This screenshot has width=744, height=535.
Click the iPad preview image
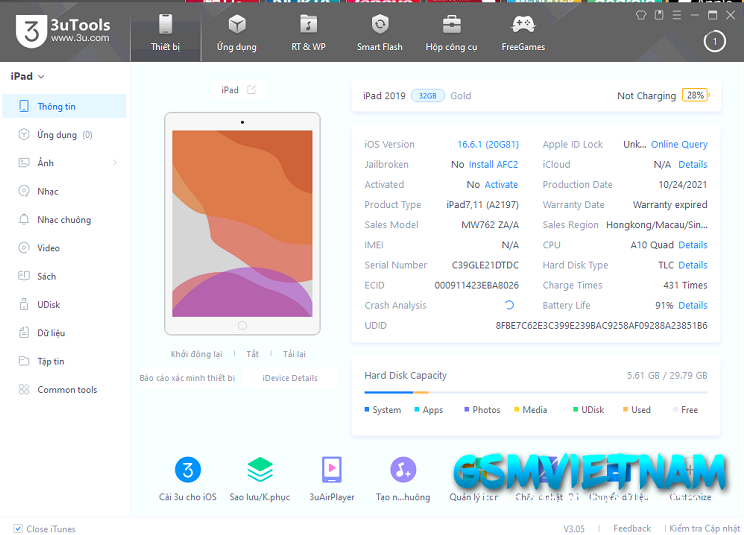(x=242, y=224)
